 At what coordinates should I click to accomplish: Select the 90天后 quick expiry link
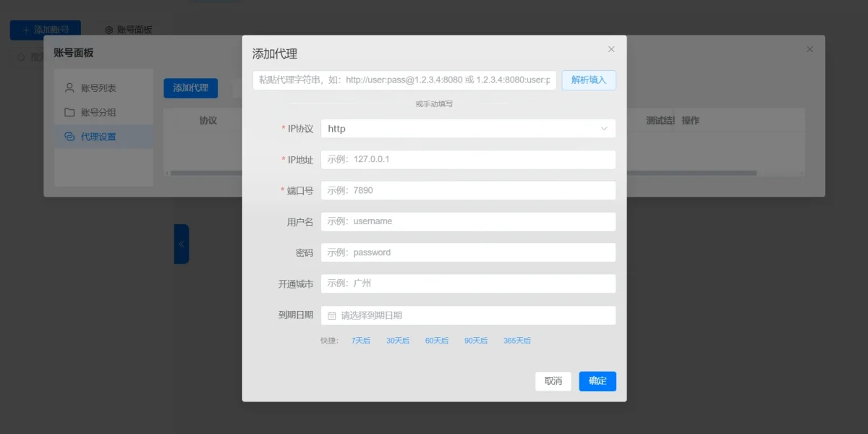tap(476, 341)
